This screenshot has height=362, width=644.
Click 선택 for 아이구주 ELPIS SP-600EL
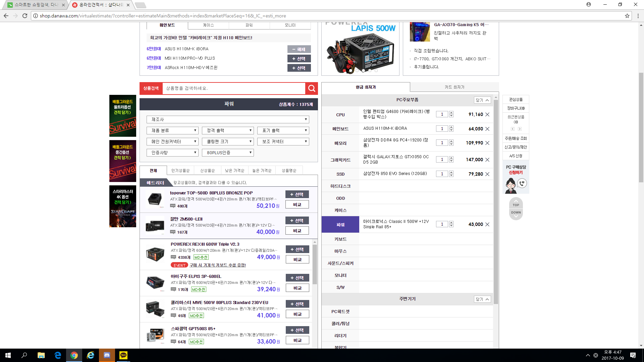click(x=297, y=278)
